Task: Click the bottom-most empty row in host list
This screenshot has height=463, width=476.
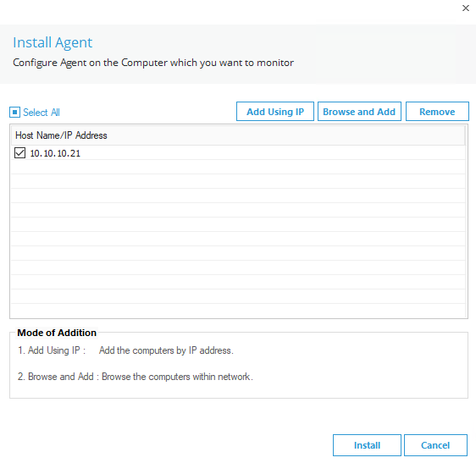Action: pos(238,311)
